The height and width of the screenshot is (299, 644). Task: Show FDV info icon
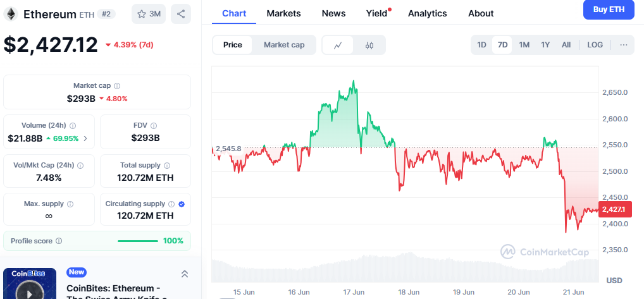tap(154, 126)
